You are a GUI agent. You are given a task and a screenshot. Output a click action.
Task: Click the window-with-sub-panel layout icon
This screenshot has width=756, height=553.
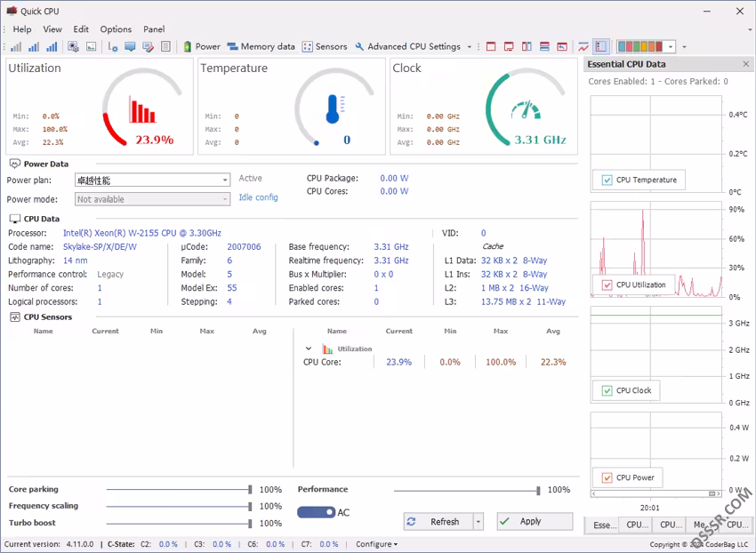pos(509,47)
